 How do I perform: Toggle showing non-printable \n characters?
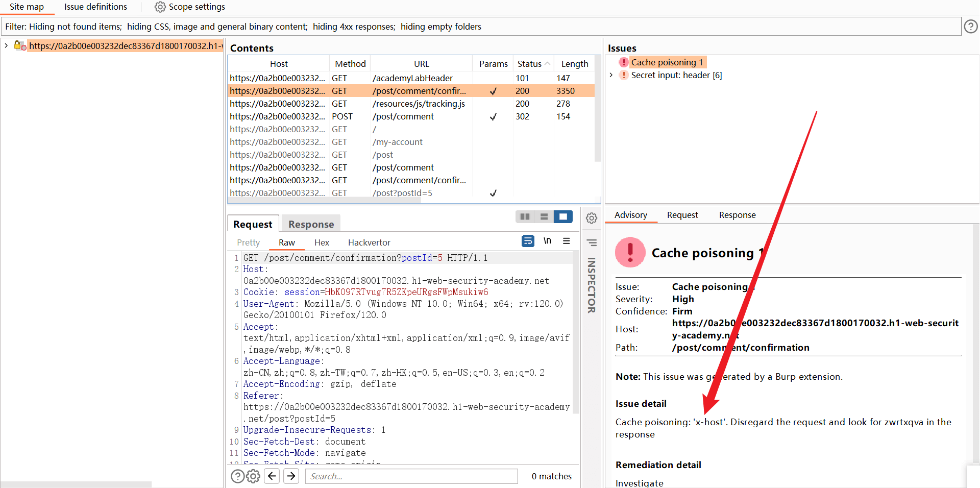547,241
